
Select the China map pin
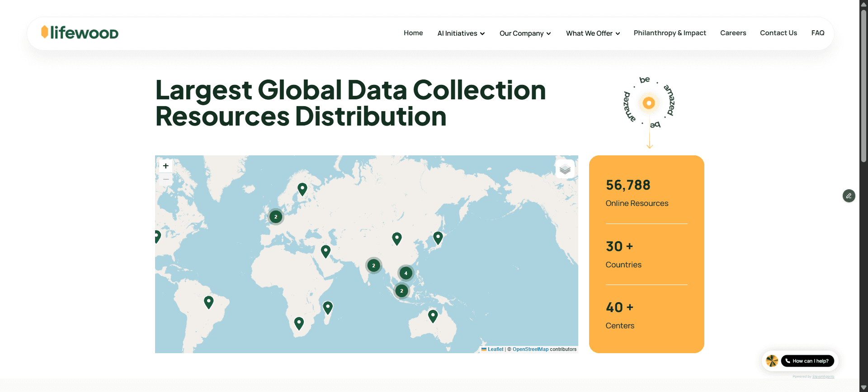[x=397, y=238]
